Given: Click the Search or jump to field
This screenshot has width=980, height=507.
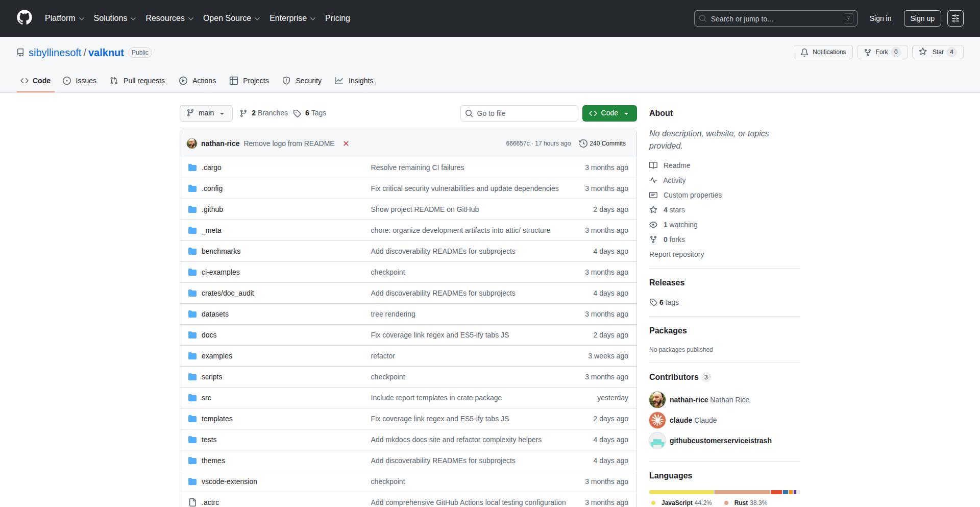Looking at the screenshot, I should [776, 18].
